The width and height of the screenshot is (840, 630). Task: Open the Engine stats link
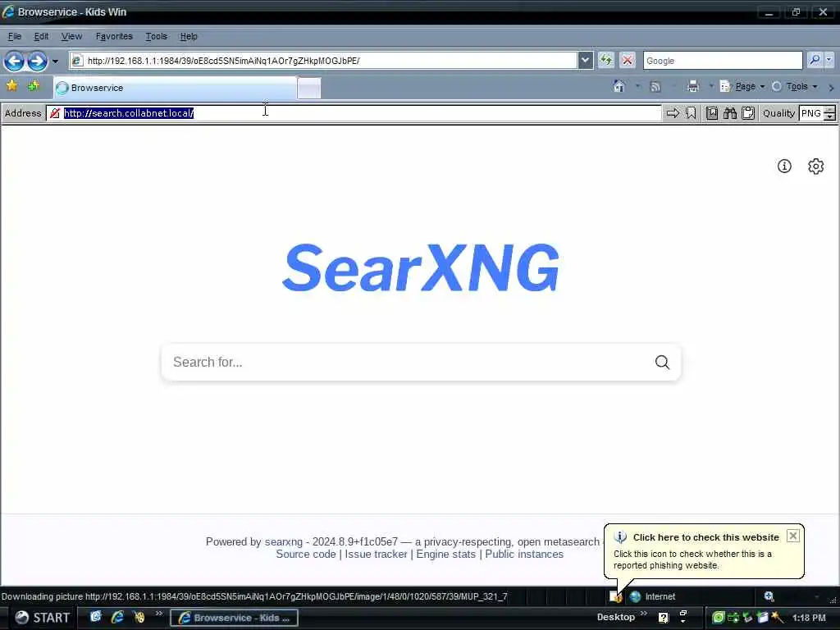click(445, 555)
